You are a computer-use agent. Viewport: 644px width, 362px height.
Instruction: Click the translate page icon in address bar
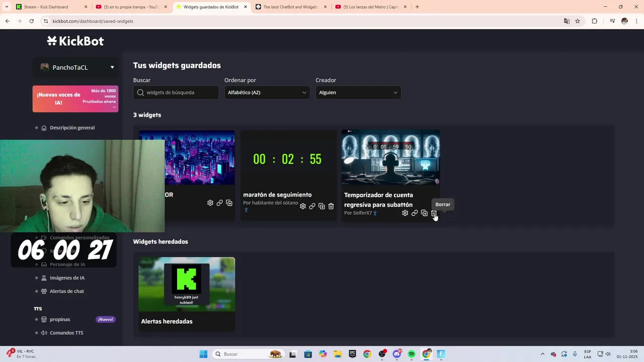(567, 21)
